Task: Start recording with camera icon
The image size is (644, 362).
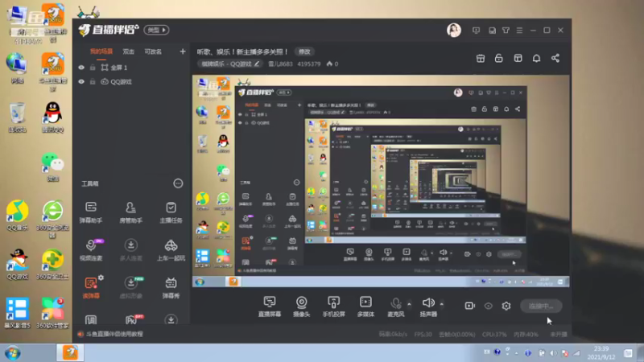Action: coord(470,306)
